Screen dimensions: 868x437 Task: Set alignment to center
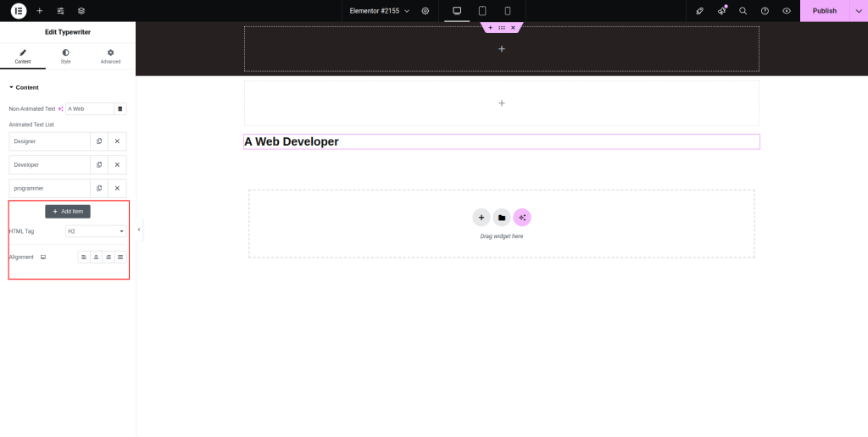pyautogui.click(x=97, y=257)
